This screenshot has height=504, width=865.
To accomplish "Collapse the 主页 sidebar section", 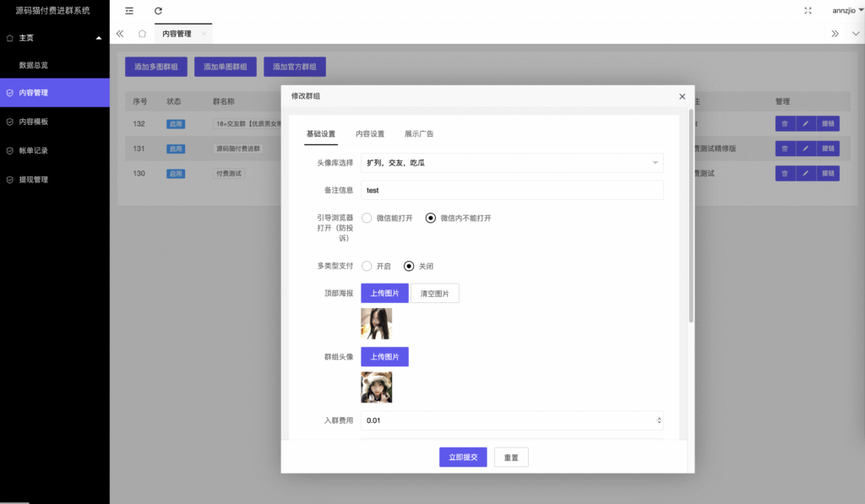I will [98, 38].
